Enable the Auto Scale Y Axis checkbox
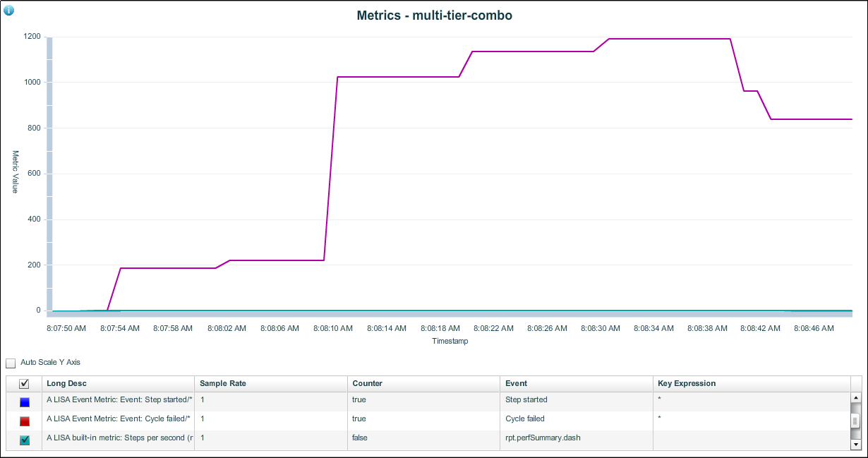868x458 pixels. coord(11,362)
